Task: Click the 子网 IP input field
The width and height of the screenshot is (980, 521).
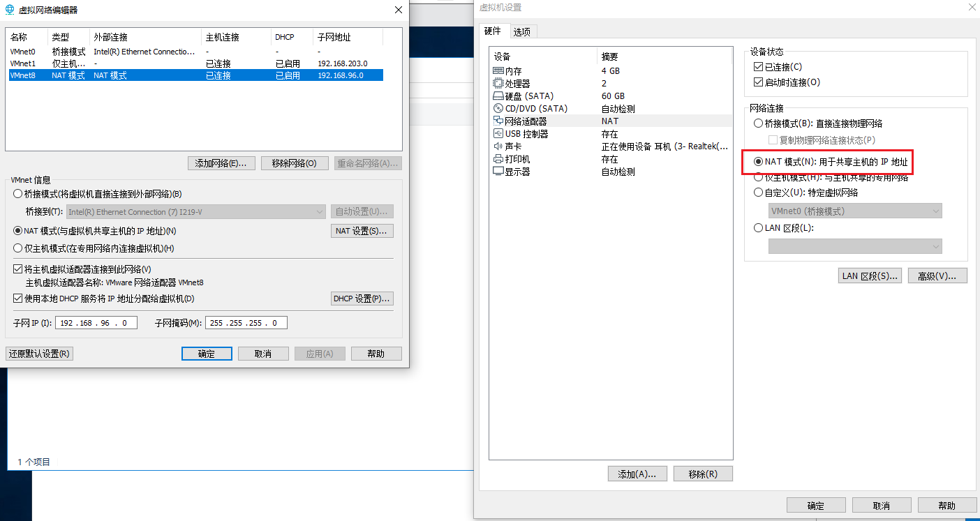Action: pos(96,323)
